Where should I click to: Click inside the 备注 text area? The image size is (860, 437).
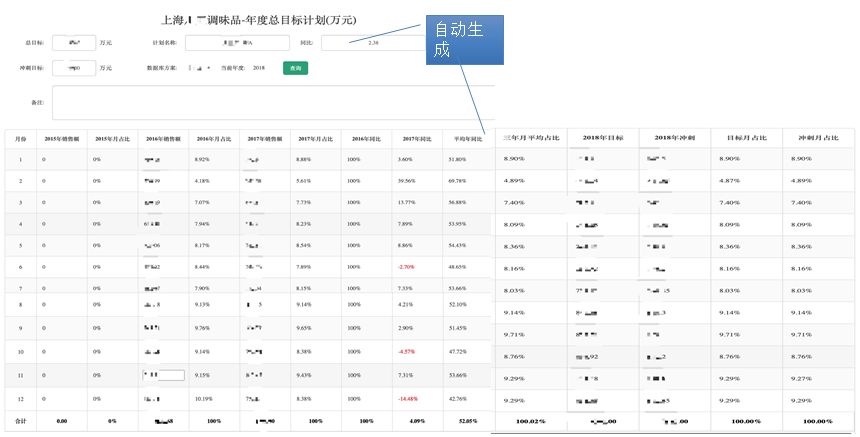274,103
